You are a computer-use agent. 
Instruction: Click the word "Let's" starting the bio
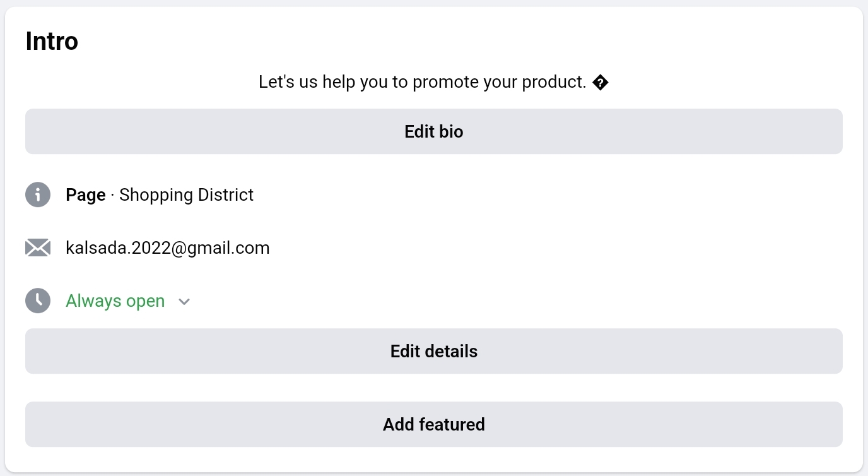click(277, 82)
